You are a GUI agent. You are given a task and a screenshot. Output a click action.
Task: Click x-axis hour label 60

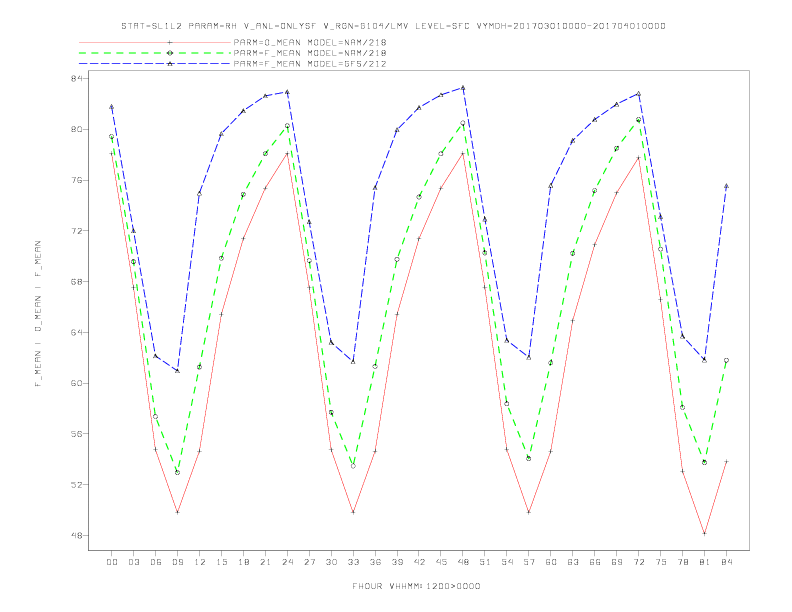[x=551, y=562]
